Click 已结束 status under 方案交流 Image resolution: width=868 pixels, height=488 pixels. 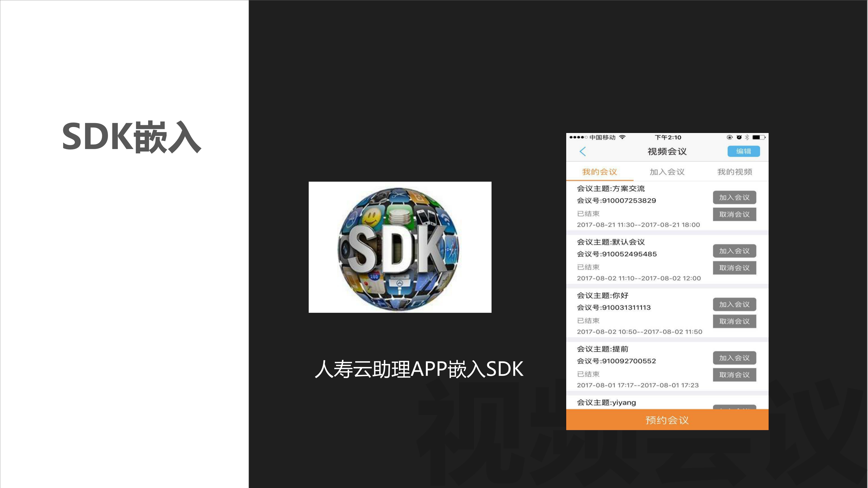point(588,214)
